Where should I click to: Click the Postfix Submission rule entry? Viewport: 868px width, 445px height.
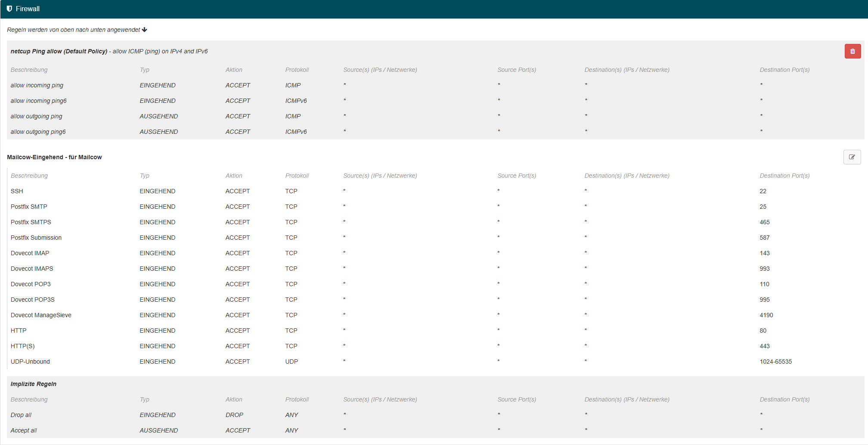click(x=36, y=238)
